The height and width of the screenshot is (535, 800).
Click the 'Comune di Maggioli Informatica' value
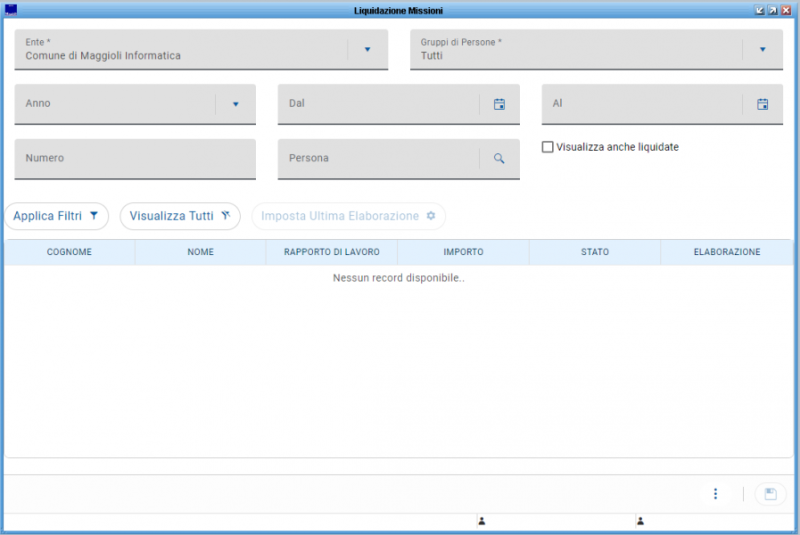click(x=103, y=56)
